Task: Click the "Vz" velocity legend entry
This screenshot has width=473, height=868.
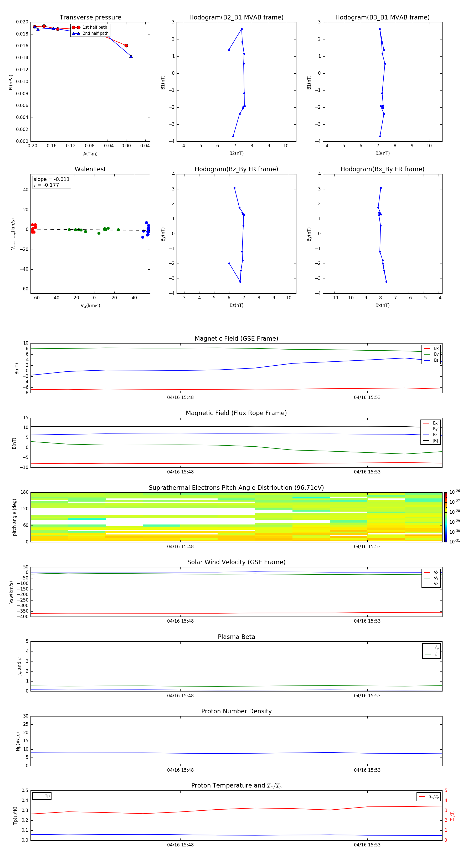Action: click(431, 584)
